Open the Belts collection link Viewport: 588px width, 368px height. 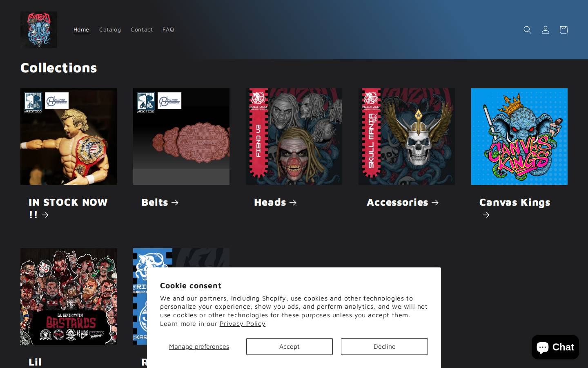click(x=160, y=202)
